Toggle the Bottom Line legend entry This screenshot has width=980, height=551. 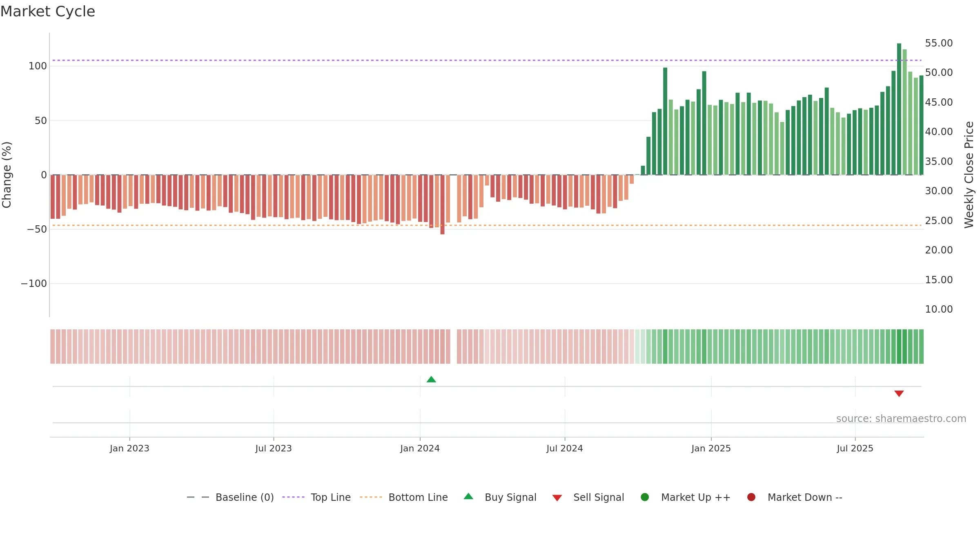403,497
